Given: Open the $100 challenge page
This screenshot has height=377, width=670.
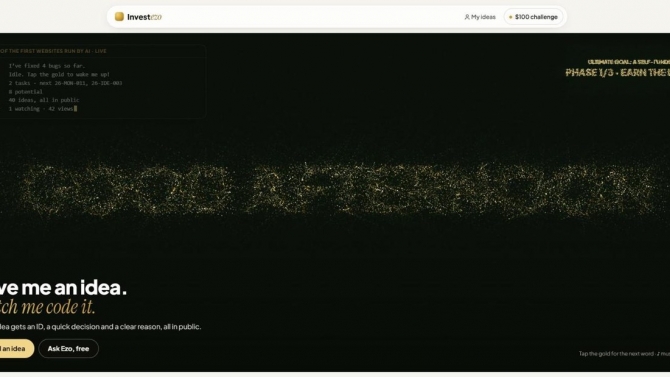Looking at the screenshot, I should [x=533, y=17].
